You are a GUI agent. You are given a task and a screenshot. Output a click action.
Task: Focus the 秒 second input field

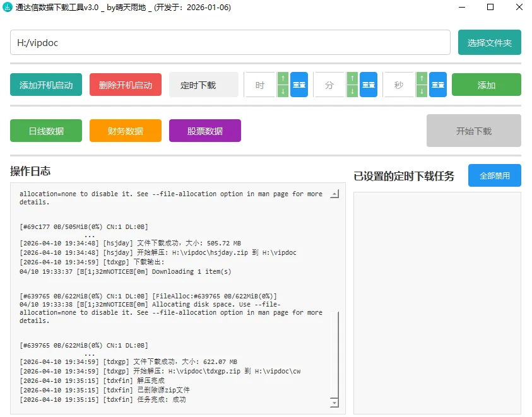click(399, 85)
